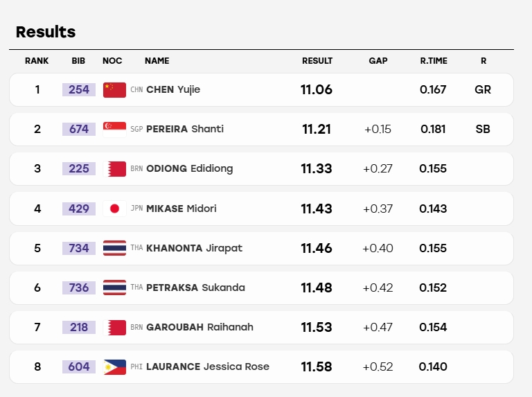Click MIKASE Midori's name
This screenshot has width=532, height=397.
click(181, 209)
